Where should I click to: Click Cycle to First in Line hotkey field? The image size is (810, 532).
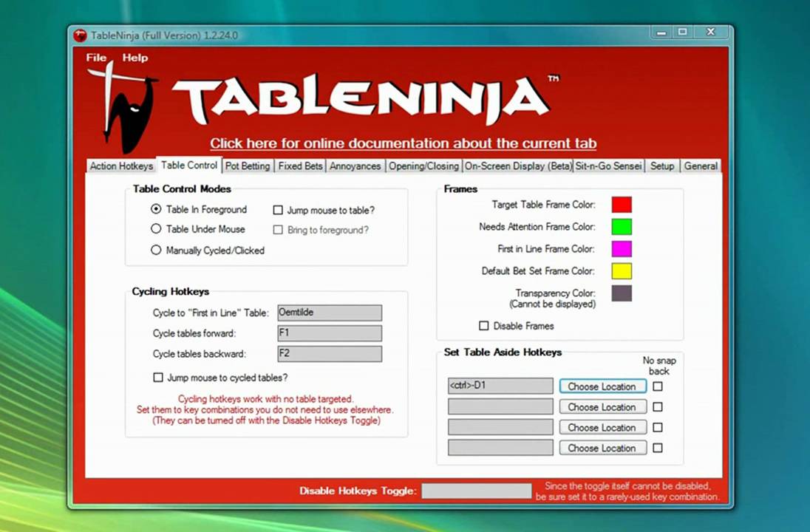click(x=330, y=313)
